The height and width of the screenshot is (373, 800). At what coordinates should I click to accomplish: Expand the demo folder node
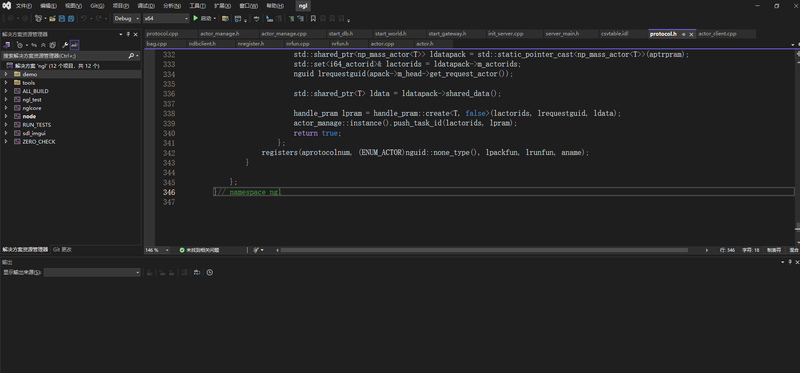[x=6, y=74]
